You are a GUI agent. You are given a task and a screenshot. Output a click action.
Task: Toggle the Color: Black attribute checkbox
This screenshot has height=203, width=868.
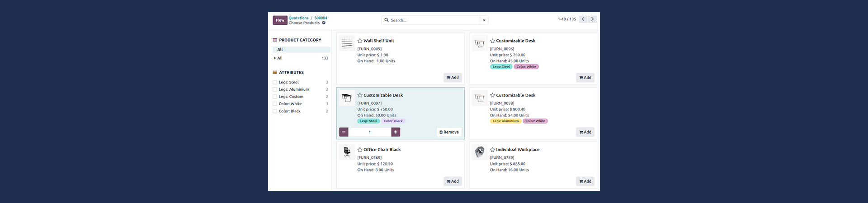click(x=275, y=111)
